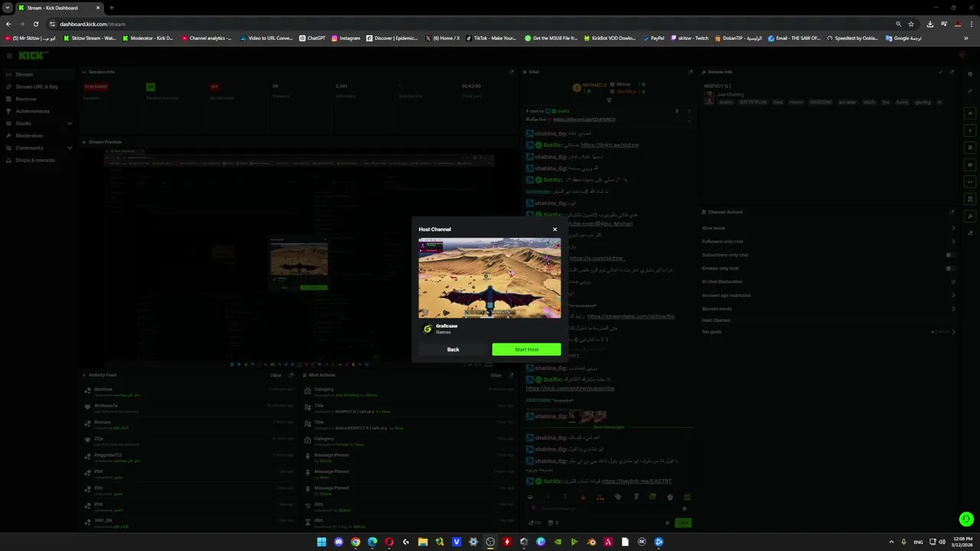Screen dimensions: 980x551
Task: Click the wrench icon in right rail
Action: click(970, 216)
